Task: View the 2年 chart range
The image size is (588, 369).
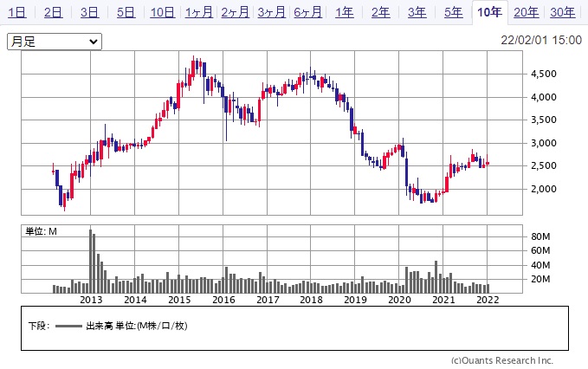Action: tap(381, 12)
